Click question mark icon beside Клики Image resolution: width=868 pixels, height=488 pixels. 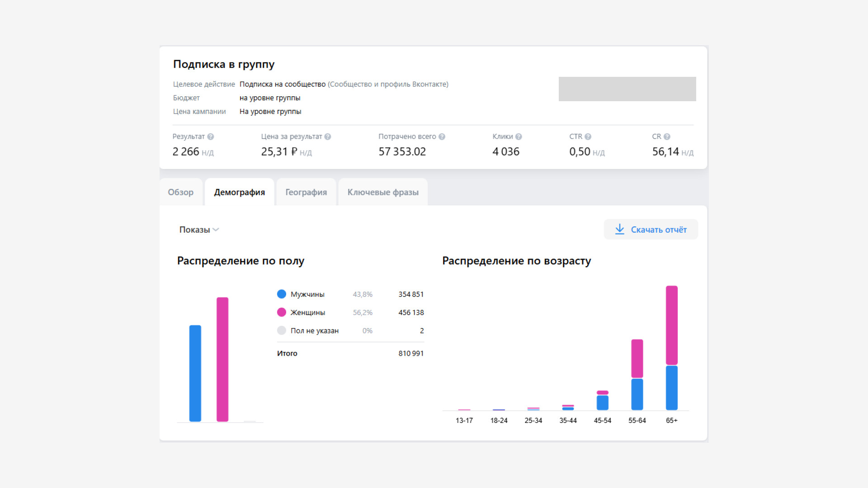tap(519, 136)
